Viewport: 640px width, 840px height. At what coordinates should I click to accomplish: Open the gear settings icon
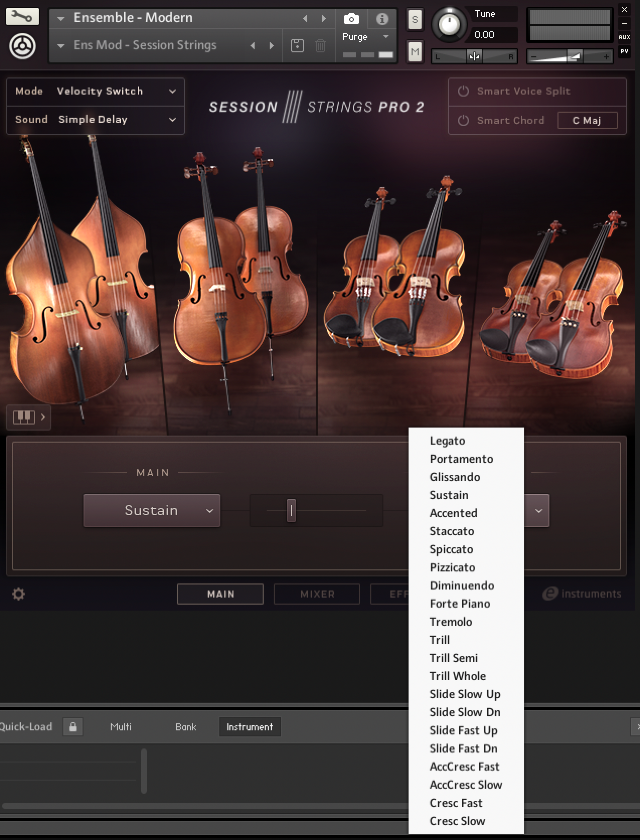pos(19,594)
